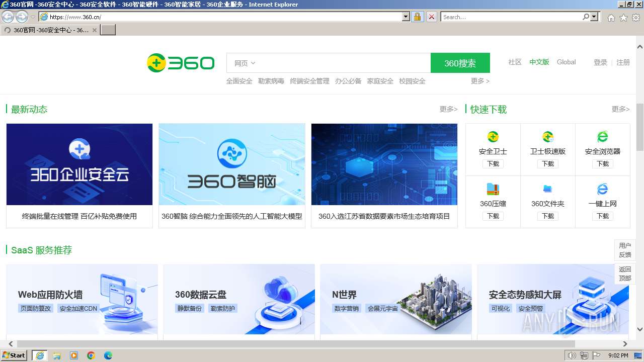
Task: Launch Edge from the taskbar
Action: 108,355
